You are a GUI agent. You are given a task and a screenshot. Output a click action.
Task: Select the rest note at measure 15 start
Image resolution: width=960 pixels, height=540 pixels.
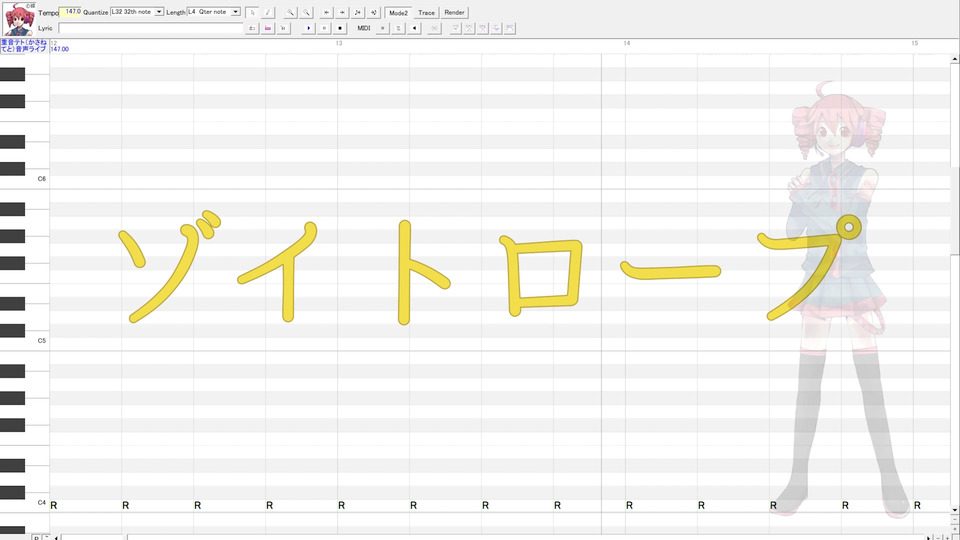pos(917,505)
